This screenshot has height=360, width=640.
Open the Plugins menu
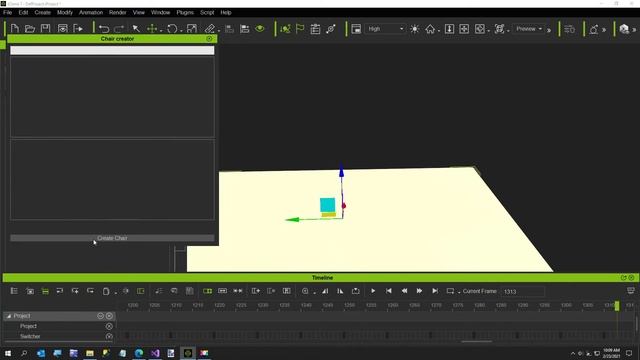(185, 13)
